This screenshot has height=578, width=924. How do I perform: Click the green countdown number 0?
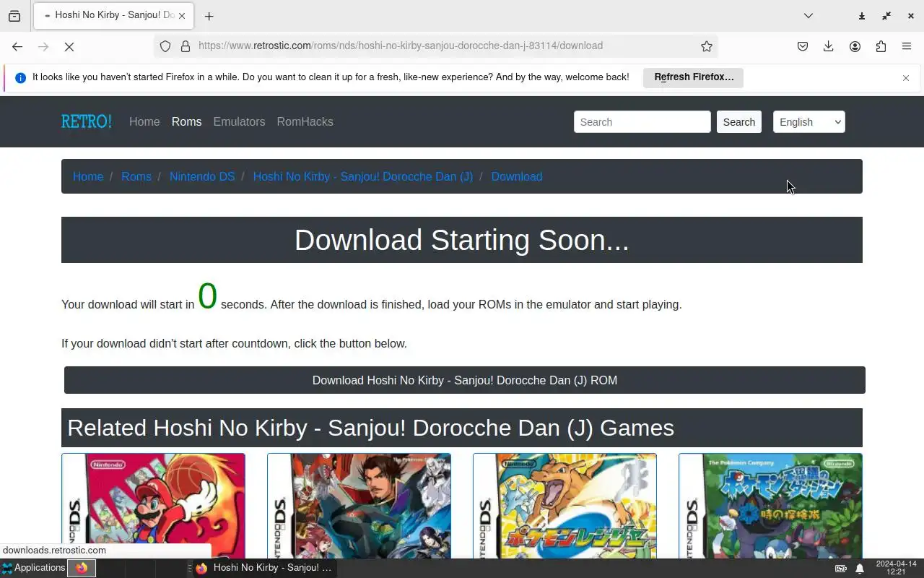click(207, 296)
